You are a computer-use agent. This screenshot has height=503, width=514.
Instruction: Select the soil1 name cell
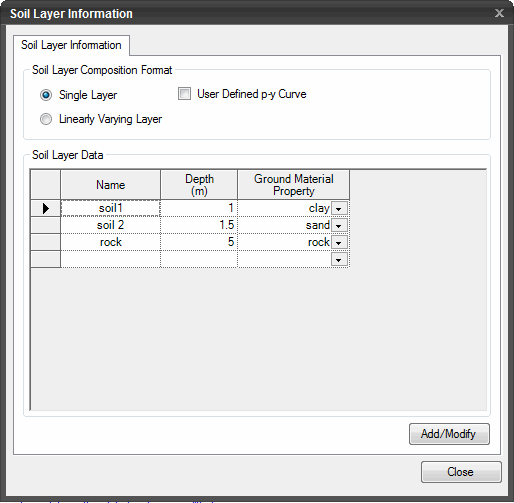111,208
